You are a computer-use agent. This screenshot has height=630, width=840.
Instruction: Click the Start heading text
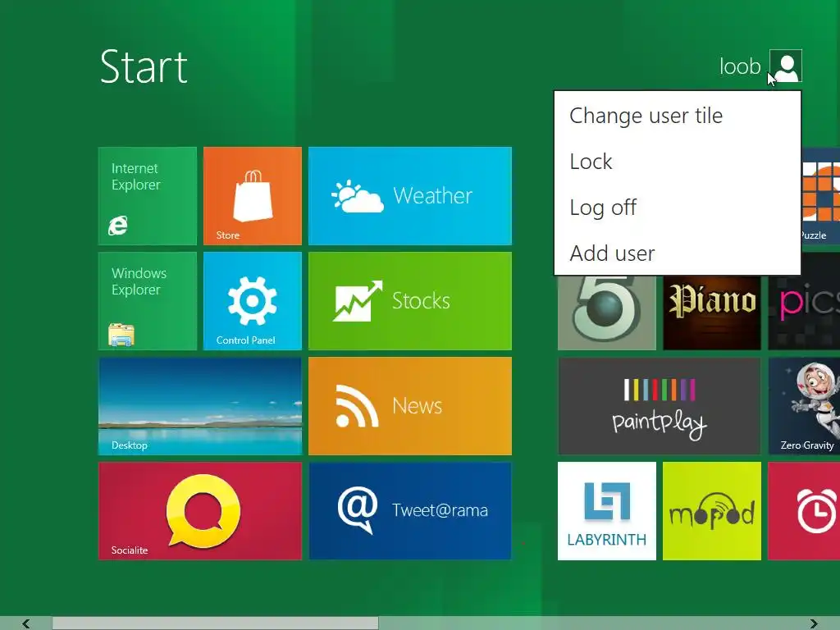point(144,67)
